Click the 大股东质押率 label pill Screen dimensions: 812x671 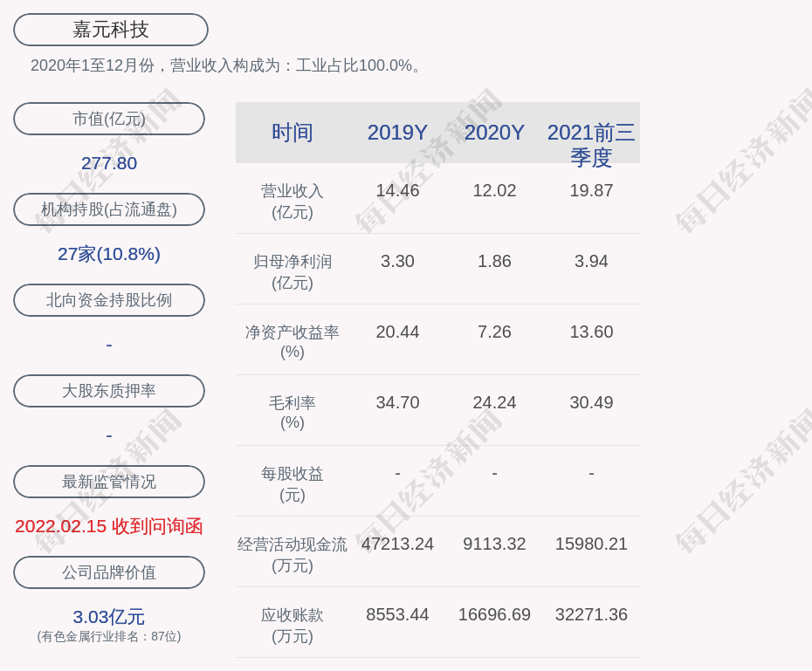coord(109,391)
